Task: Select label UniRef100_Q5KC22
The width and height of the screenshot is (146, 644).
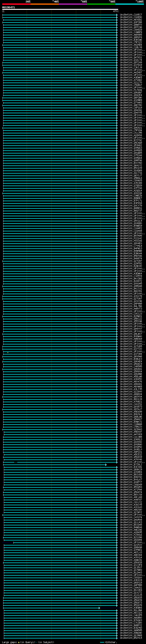Action: [x=131, y=319]
